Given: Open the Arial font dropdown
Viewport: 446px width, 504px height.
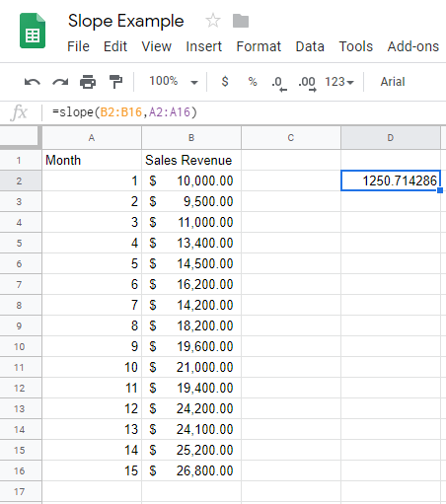Looking at the screenshot, I should click(x=393, y=82).
